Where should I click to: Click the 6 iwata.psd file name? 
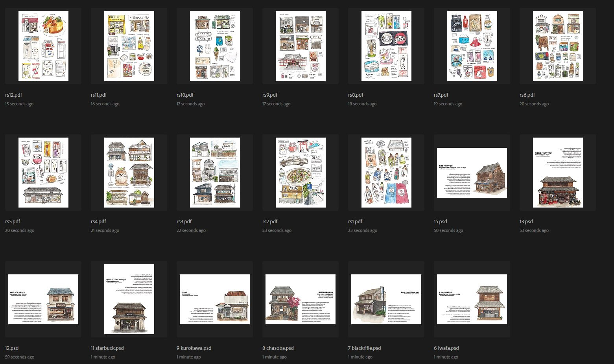[446, 348]
